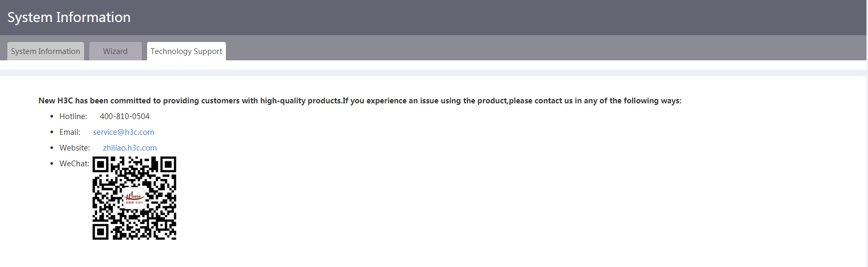Viewport: 868px width, 267px height.
Task: Click the WeChat QR code image
Action: pyautogui.click(x=135, y=198)
